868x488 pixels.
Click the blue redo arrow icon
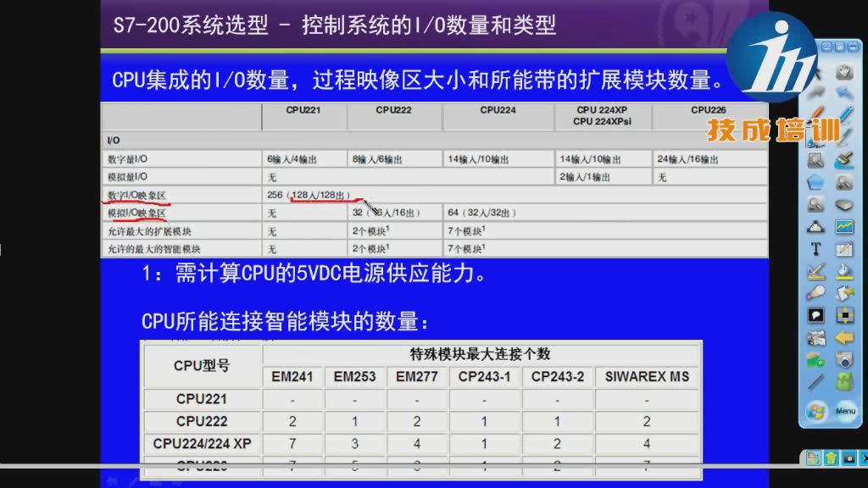(844, 93)
